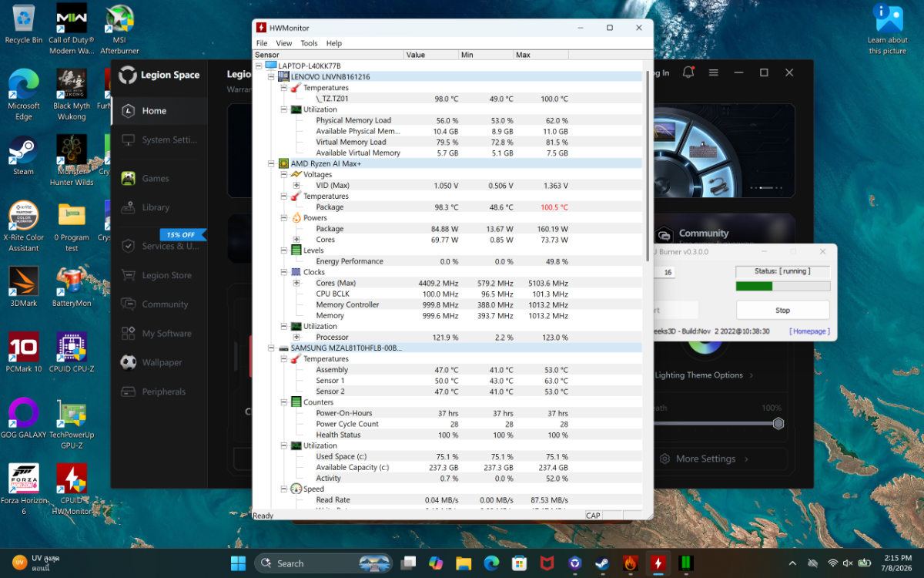
Task: Open Legion Store in Legion Space sidebar
Action: point(159,275)
